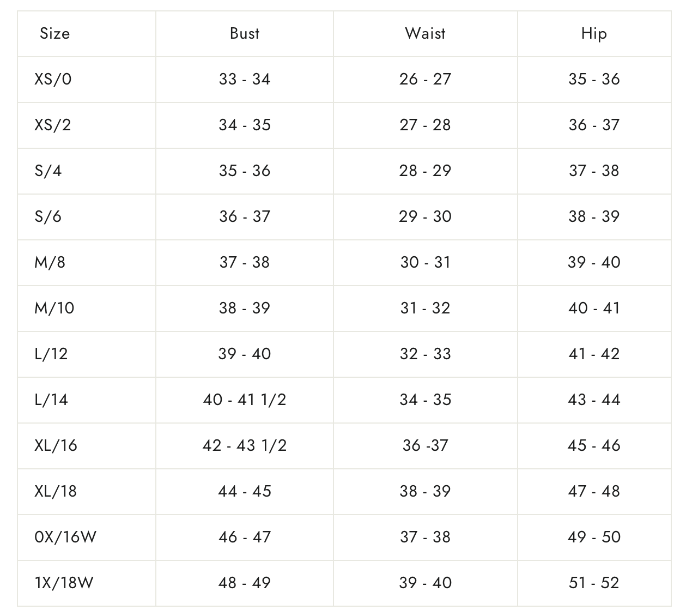
Task: Click the XS/0 hip value 35 - 36
Action: 594,80
